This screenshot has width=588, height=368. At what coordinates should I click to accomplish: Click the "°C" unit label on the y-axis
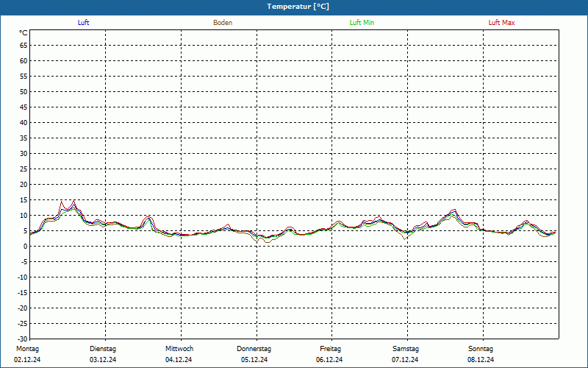click(24, 33)
